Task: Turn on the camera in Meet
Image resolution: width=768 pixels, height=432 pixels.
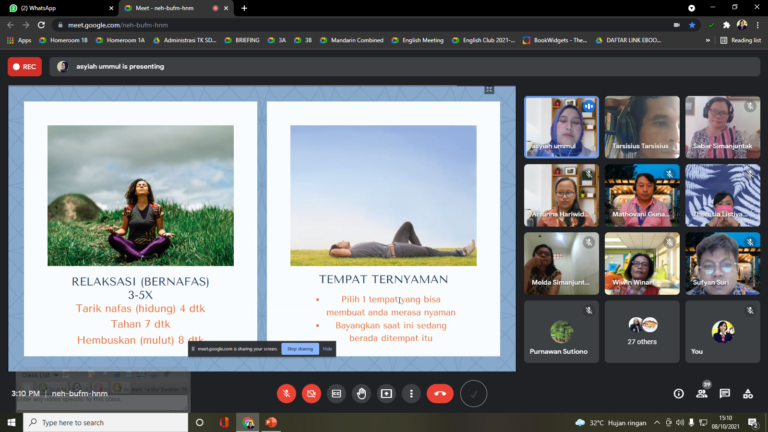Action: point(311,394)
